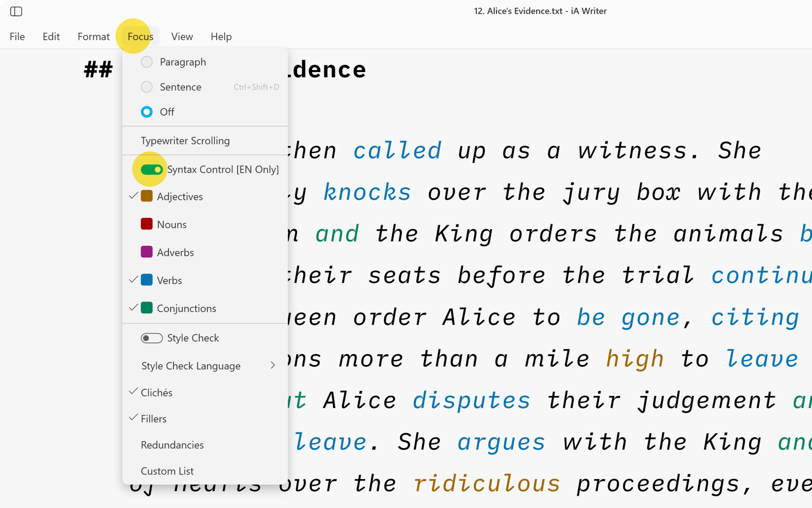The height and width of the screenshot is (508, 812).
Task: Enable Verbs syntax highlighting
Action: (x=169, y=280)
